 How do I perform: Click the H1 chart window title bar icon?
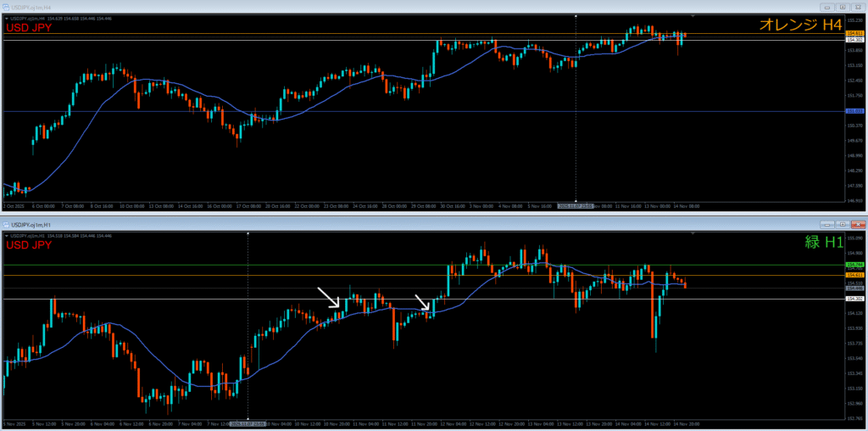pos(7,224)
